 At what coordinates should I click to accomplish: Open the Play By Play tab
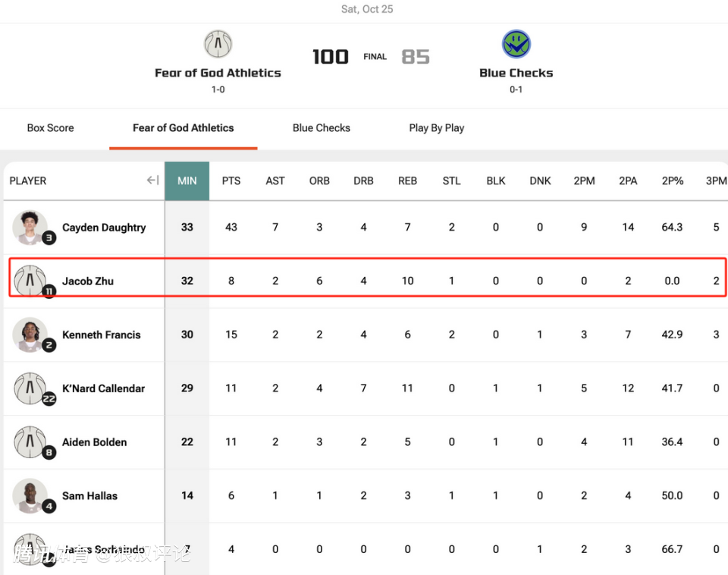(x=436, y=128)
